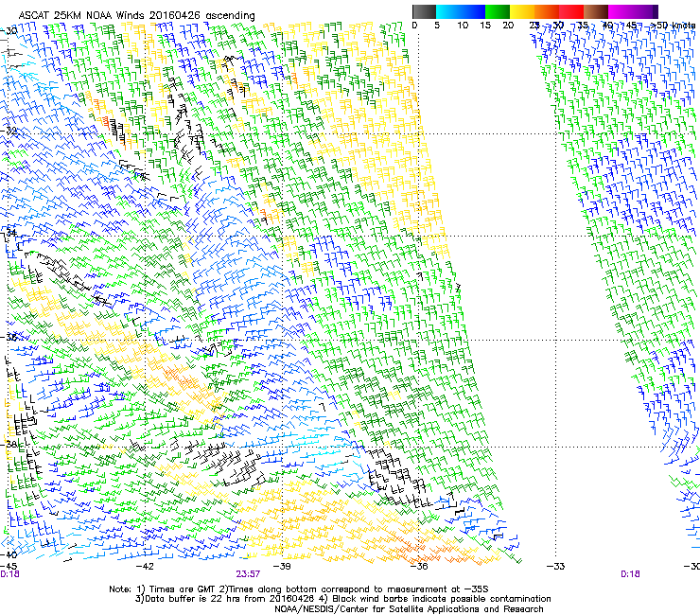
Task: Click the '23:57' swath time label
Action: 248,574
